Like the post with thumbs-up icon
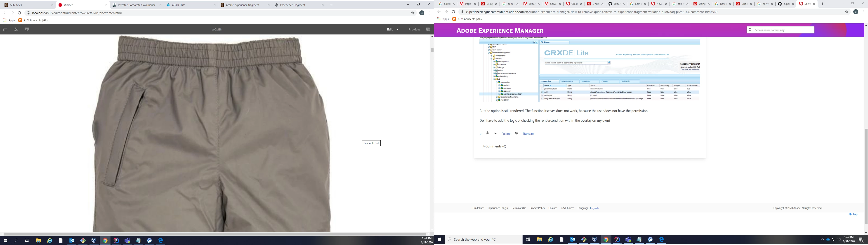Viewport: 868px width, 245px height. (x=487, y=133)
